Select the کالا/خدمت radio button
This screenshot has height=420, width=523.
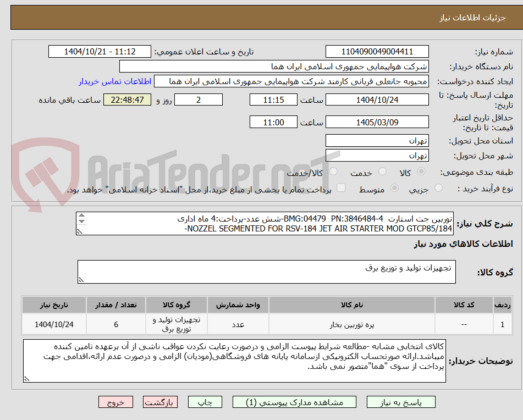pos(333,172)
